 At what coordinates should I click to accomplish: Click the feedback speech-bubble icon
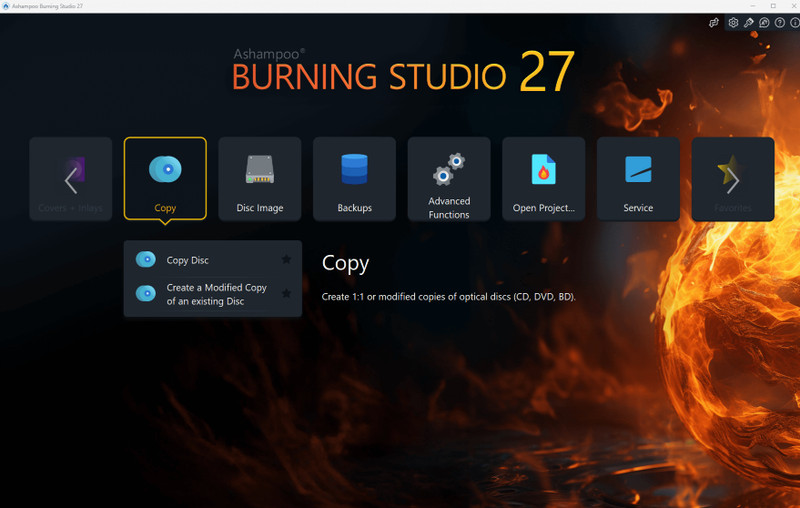[764, 22]
